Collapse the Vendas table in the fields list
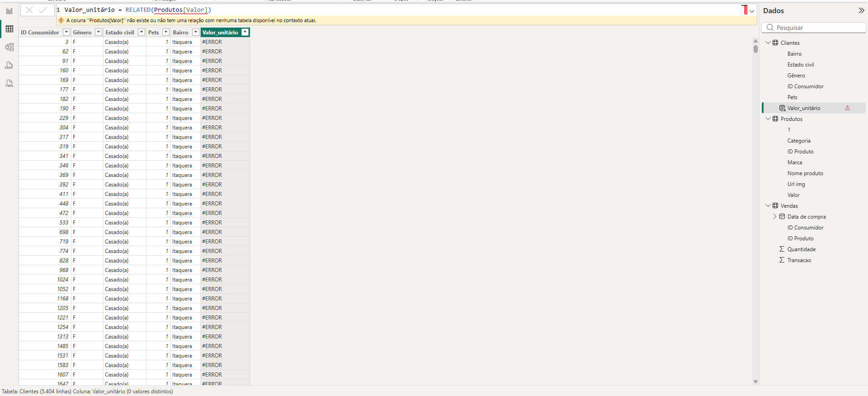 click(768, 205)
